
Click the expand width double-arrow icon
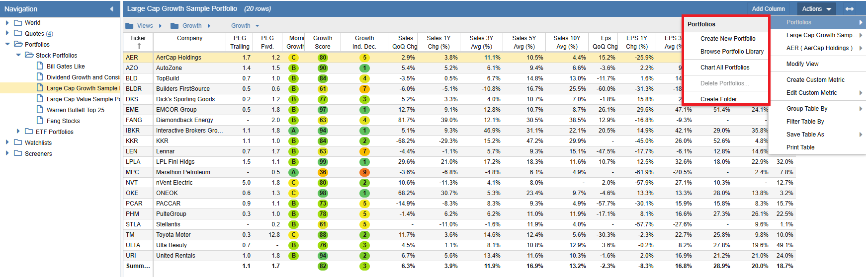(850, 9)
